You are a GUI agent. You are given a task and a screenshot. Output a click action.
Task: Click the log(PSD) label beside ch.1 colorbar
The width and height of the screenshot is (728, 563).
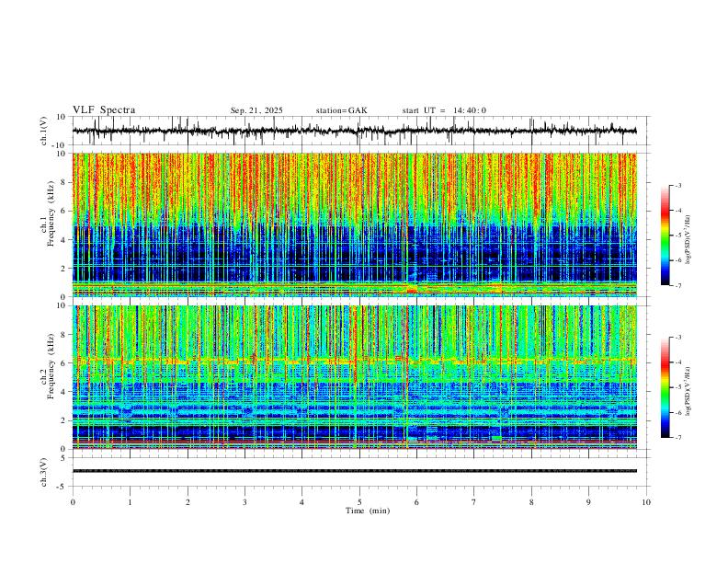coord(688,239)
